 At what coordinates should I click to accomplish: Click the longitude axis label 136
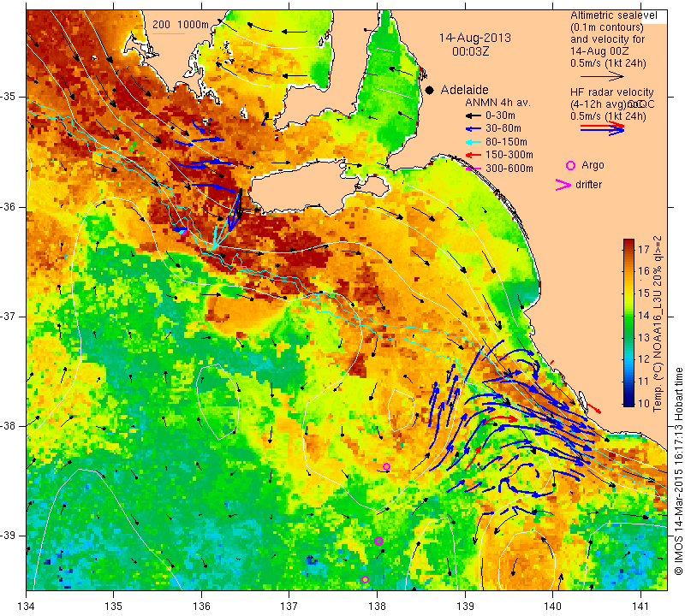[202, 607]
